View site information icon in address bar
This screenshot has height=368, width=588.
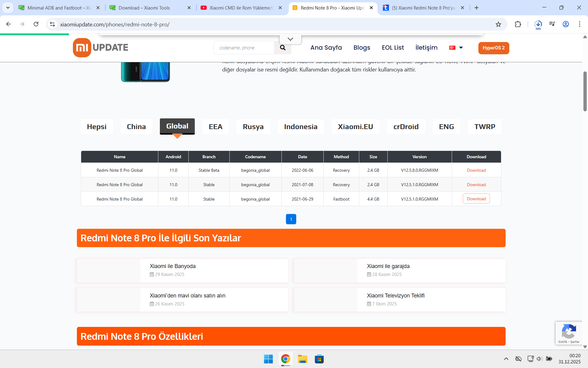[x=52, y=24]
